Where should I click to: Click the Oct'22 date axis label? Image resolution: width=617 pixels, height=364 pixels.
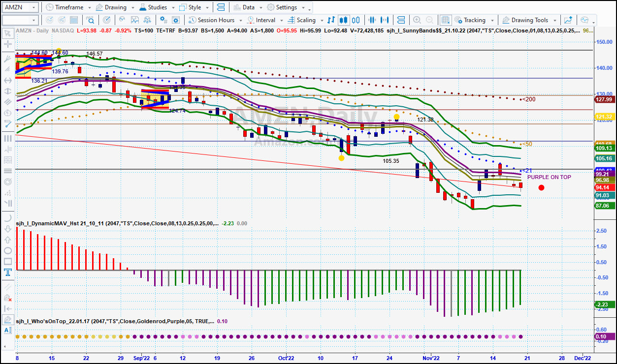286,358
